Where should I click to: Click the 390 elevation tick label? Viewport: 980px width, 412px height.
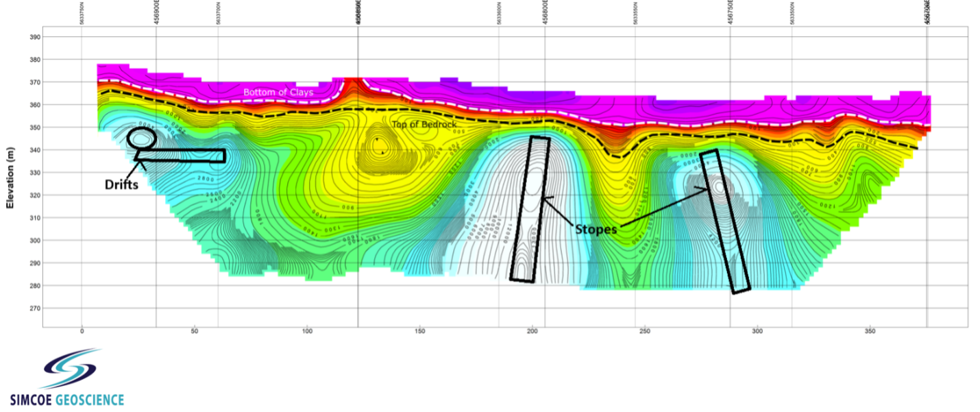tap(33, 37)
